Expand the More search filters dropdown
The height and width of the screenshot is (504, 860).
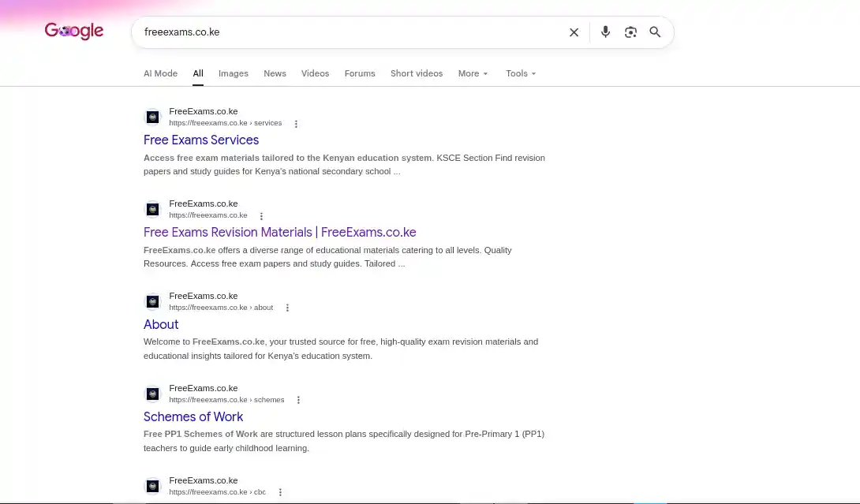coord(473,73)
